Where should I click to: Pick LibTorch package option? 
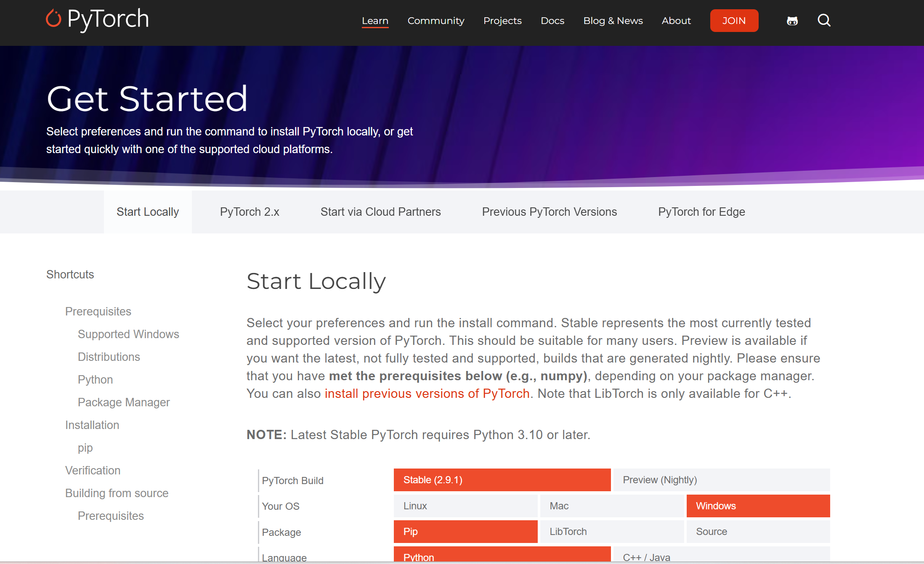point(611,532)
